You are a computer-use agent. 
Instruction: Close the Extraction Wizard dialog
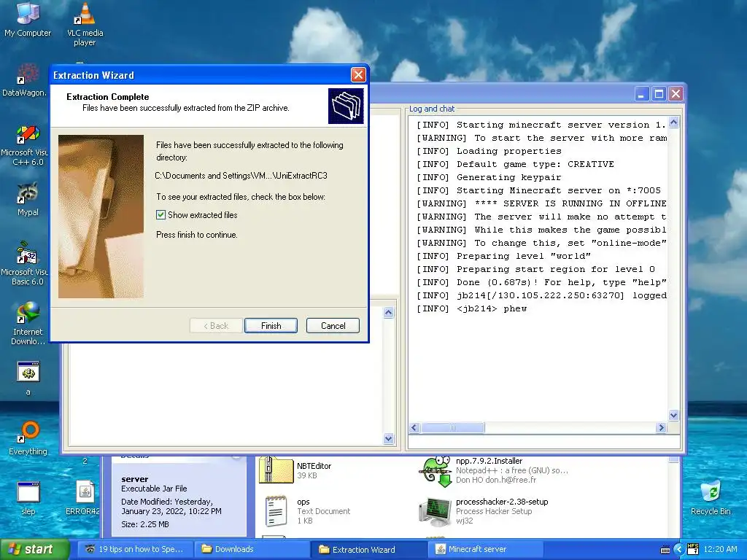click(x=358, y=75)
